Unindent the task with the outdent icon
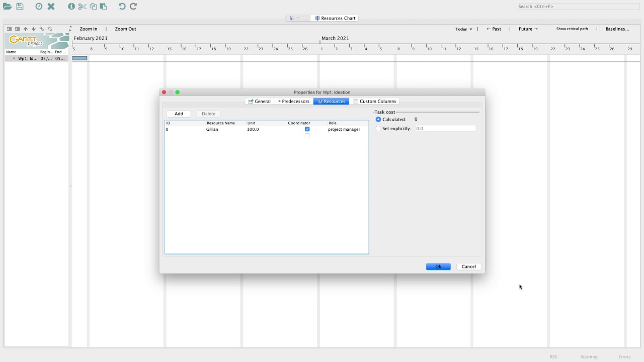Screen dimensions: 644x362 click(x=9, y=29)
